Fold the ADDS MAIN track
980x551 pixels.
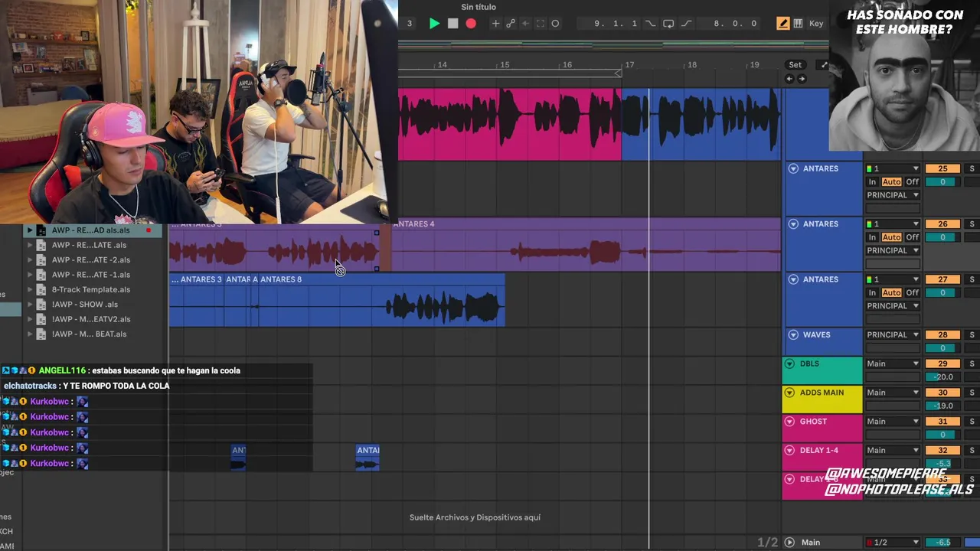pyautogui.click(x=789, y=393)
